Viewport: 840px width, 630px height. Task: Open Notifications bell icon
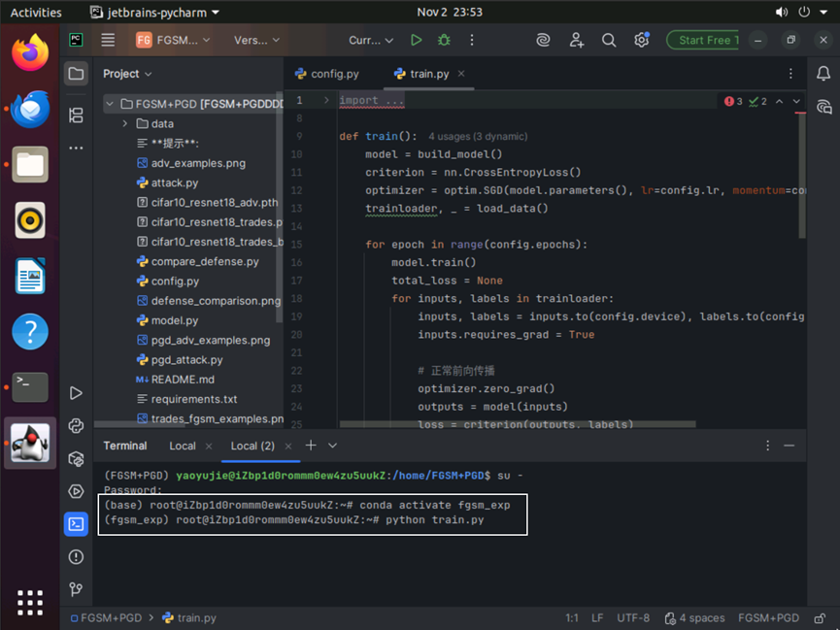pos(823,74)
